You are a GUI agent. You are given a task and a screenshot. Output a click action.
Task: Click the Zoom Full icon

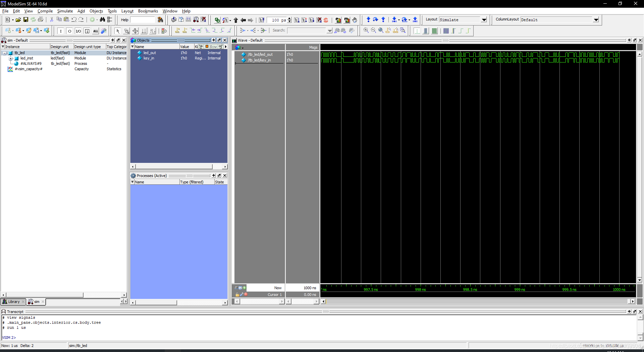coord(381,31)
